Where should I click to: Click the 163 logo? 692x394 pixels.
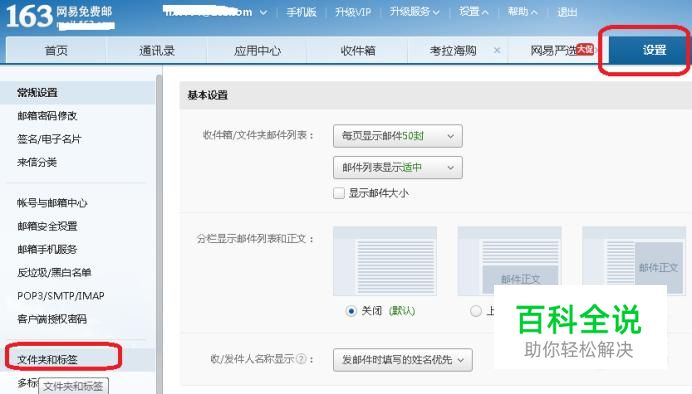click(x=29, y=16)
